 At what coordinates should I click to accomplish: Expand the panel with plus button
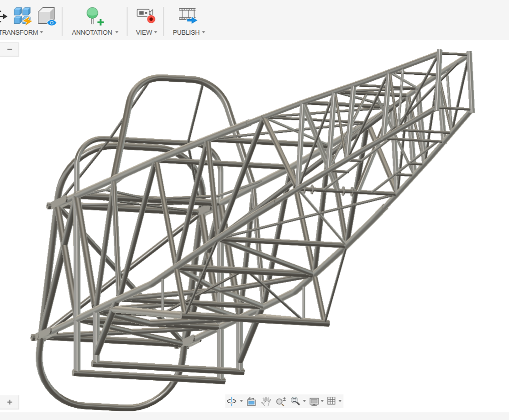[9, 402]
